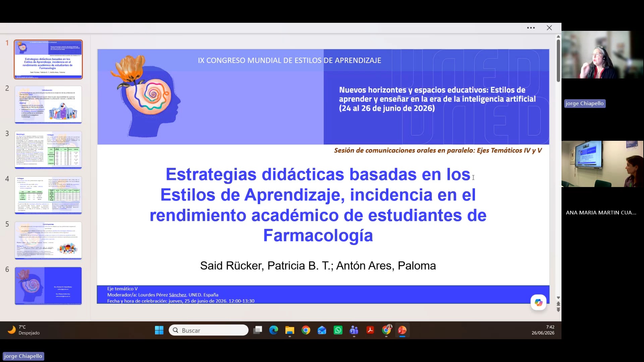Screen dimensions: 644x362
Task: Close the shared presentation viewer
Action: pos(549,28)
